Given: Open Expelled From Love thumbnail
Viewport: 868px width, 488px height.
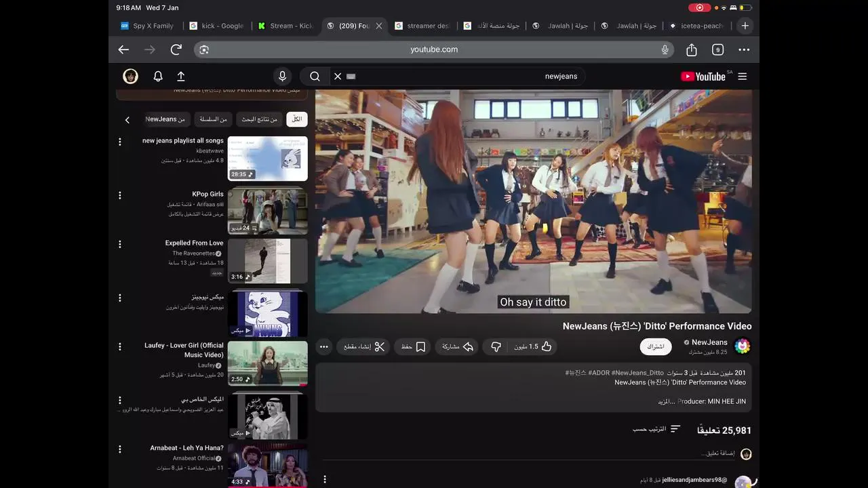Looking at the screenshot, I should pyautogui.click(x=268, y=261).
